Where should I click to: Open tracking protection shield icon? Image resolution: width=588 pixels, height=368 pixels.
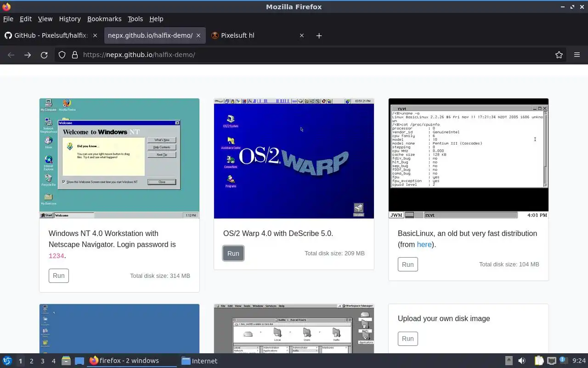(x=62, y=55)
